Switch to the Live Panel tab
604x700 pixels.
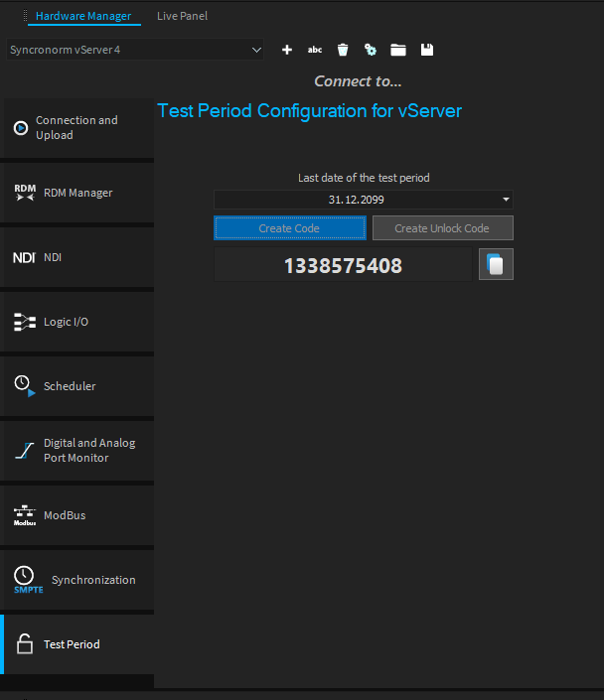(x=182, y=16)
